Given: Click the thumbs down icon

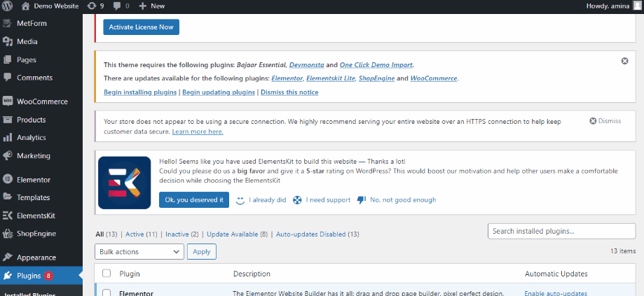Looking at the screenshot, I should pyautogui.click(x=362, y=200).
